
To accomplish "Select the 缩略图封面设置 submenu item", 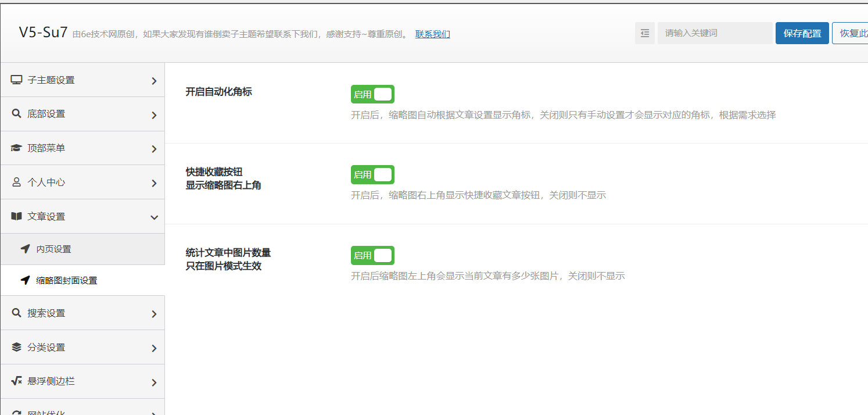I will (66, 280).
